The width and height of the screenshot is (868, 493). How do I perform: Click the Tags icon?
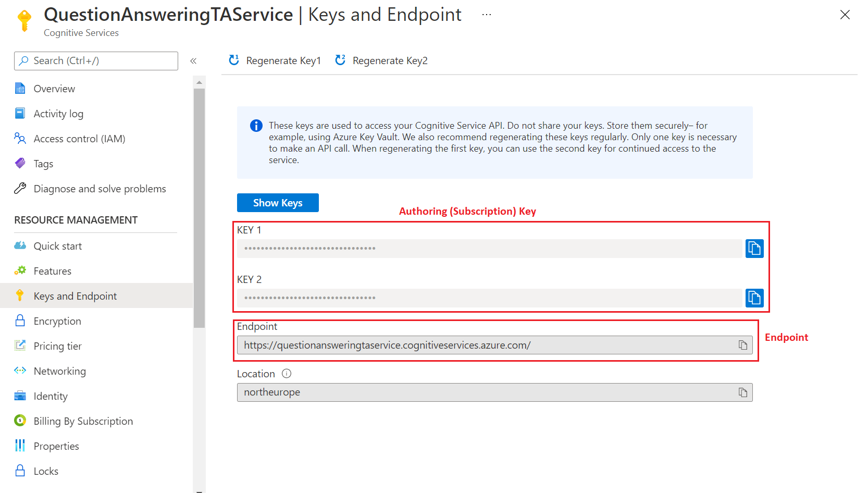tap(20, 163)
